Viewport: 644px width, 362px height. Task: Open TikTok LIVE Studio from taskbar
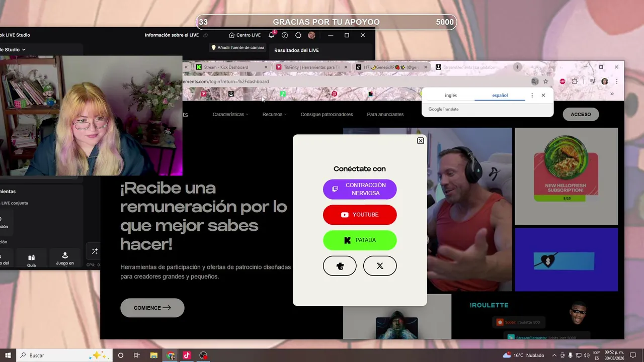[187, 355]
